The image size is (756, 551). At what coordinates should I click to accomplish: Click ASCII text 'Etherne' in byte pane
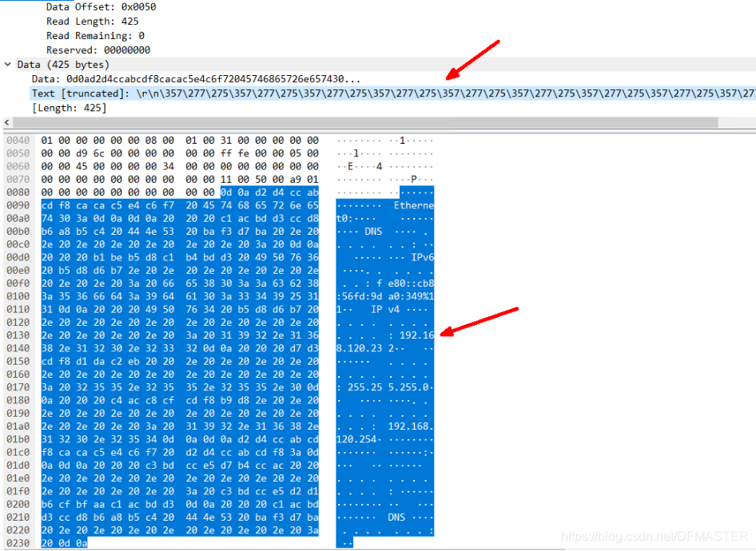(x=414, y=205)
